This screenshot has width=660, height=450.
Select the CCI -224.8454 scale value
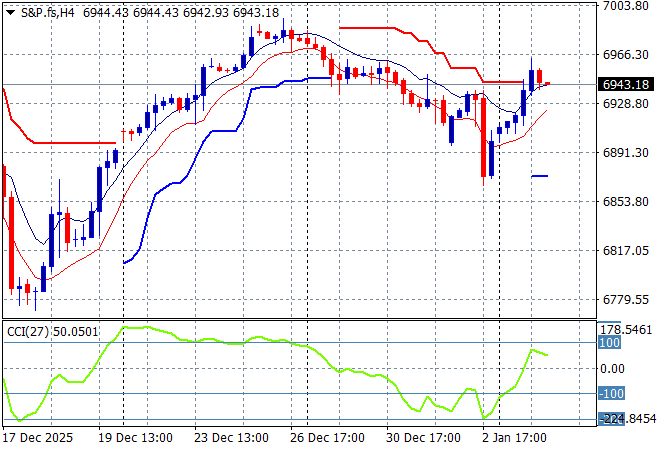click(627, 419)
